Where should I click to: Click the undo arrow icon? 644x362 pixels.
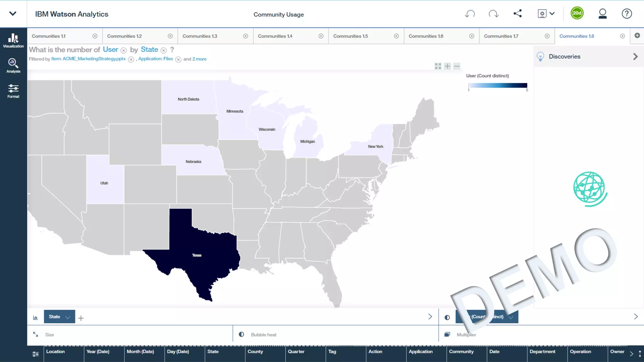[470, 14]
